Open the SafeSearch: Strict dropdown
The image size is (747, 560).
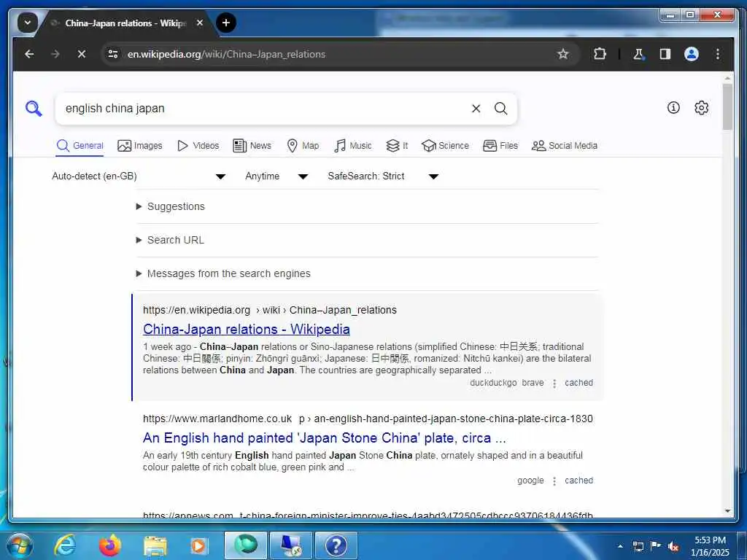tap(382, 176)
